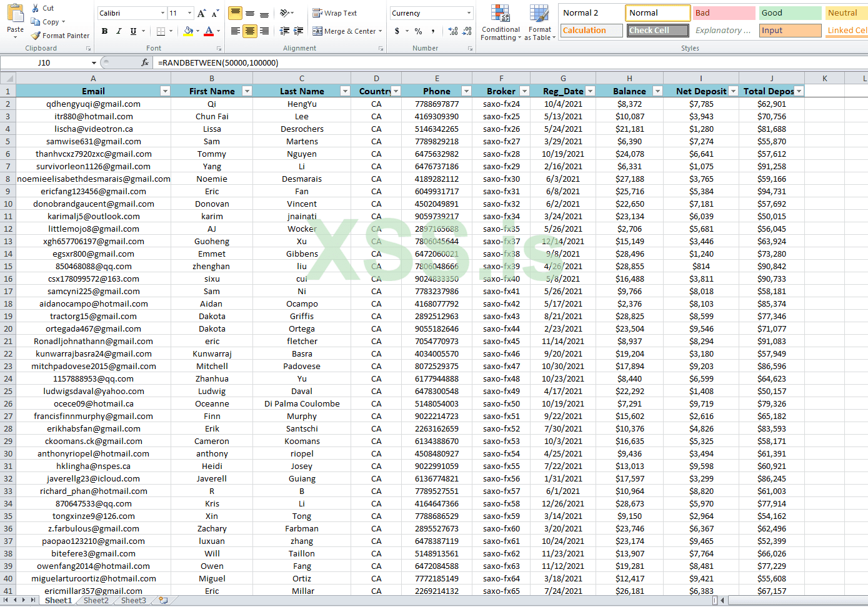
Task: Click the Insert Function fx icon
Action: 145,62
